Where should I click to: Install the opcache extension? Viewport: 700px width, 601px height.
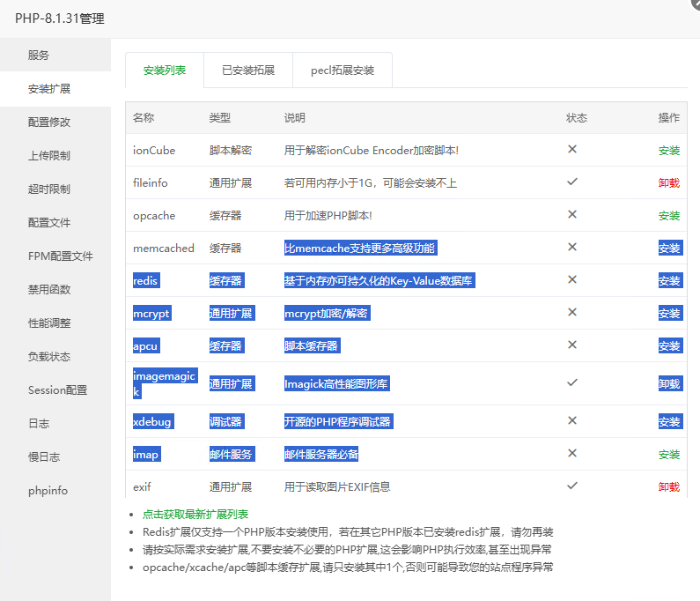(x=669, y=216)
